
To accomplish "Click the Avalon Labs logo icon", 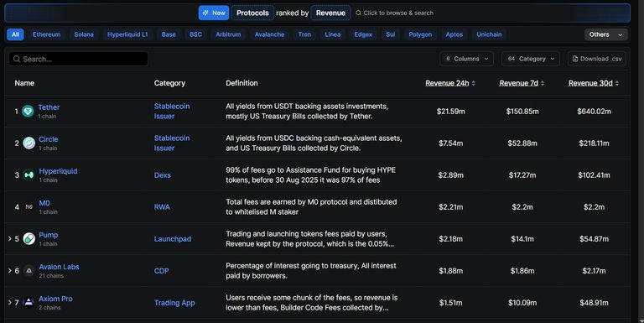I will click(29, 271).
